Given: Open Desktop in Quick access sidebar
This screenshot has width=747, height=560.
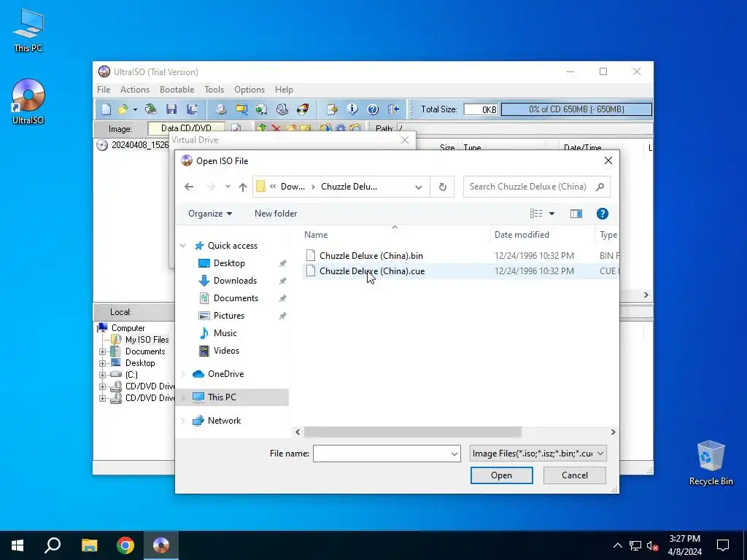Looking at the screenshot, I should point(229,263).
